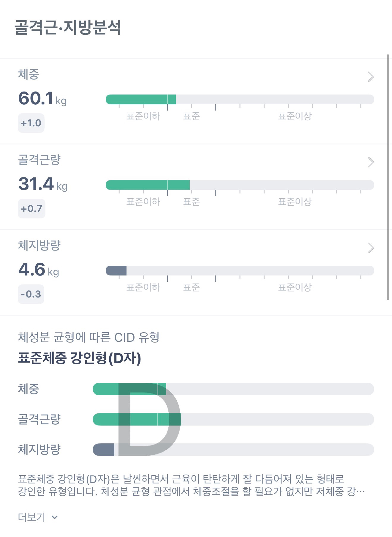Click 표준체중 강인형(D자) type title
This screenshot has height=537, width=392.
click(79, 358)
